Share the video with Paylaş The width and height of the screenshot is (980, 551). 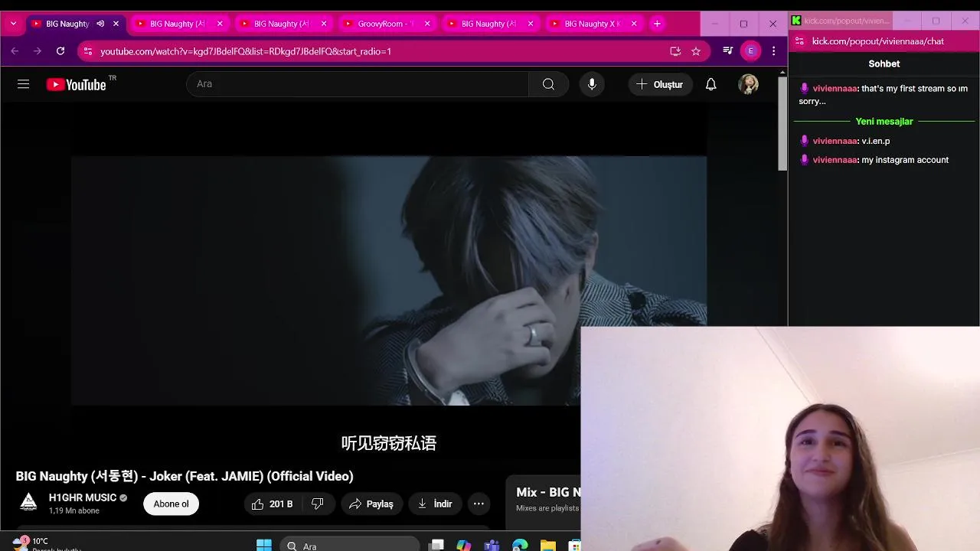(x=371, y=504)
